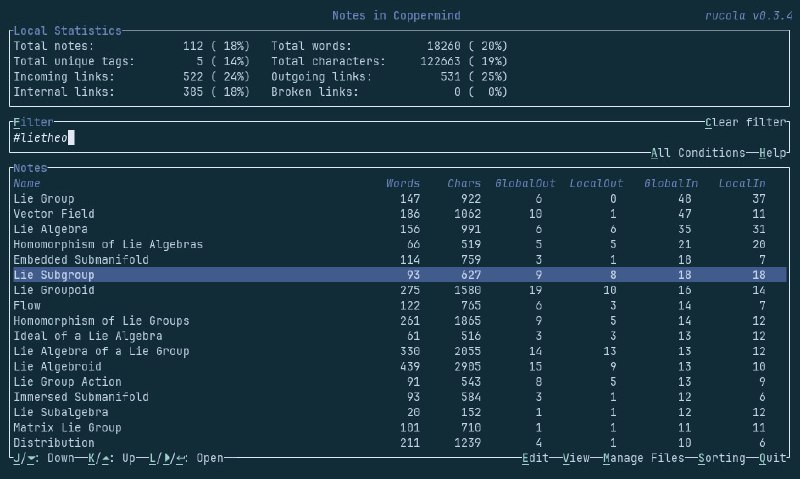Click the Outgoing links value 531
Screen dimensions: 800x479
[450, 77]
